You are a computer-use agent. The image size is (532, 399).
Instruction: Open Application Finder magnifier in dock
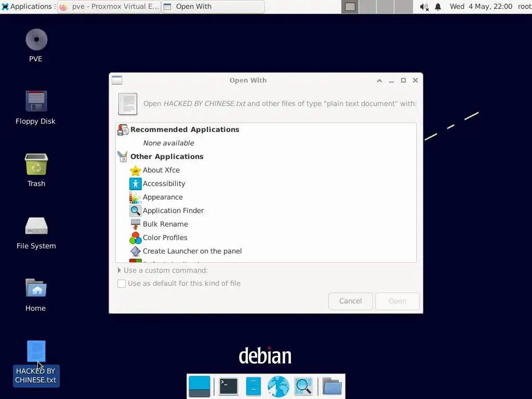303,387
